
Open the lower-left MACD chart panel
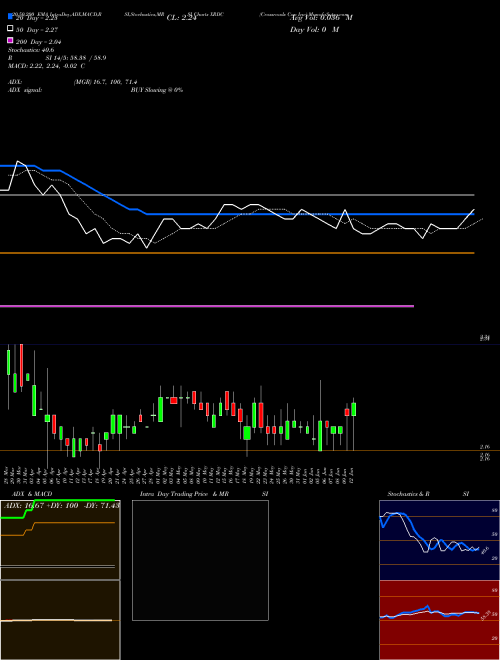coord(60,620)
